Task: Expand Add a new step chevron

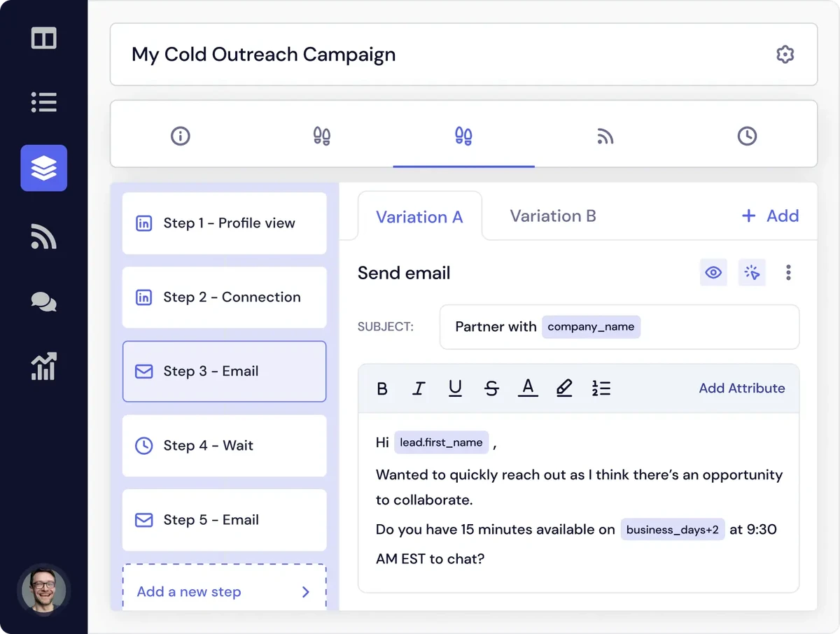Action: (305, 592)
